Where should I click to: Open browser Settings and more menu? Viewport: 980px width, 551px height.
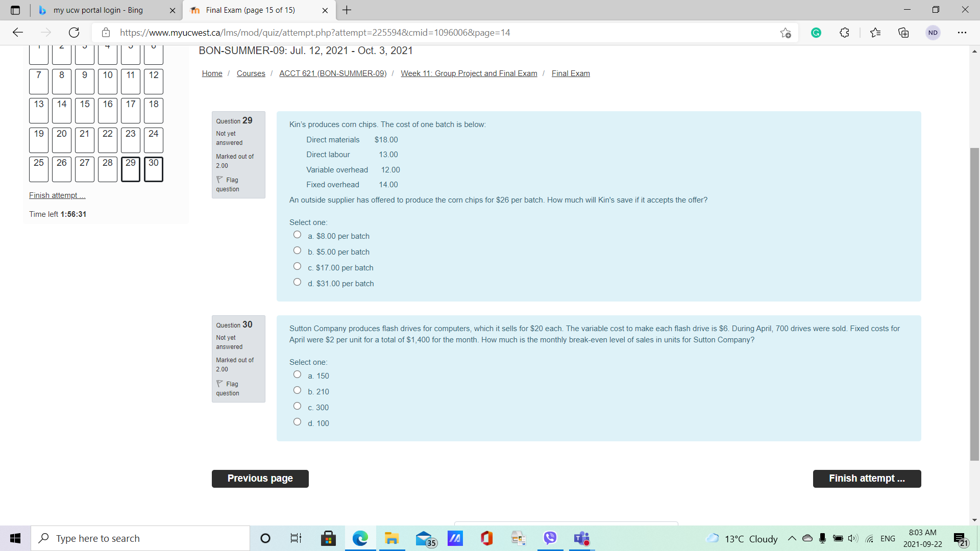point(962,33)
